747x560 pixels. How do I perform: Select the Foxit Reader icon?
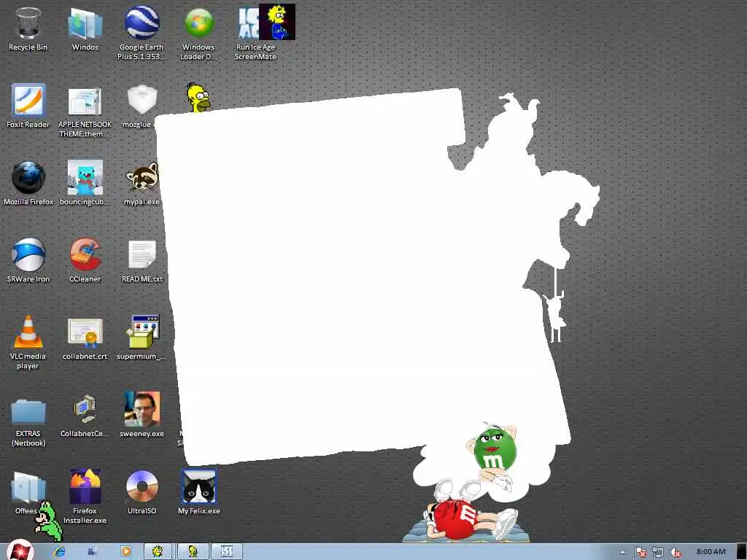[28, 100]
